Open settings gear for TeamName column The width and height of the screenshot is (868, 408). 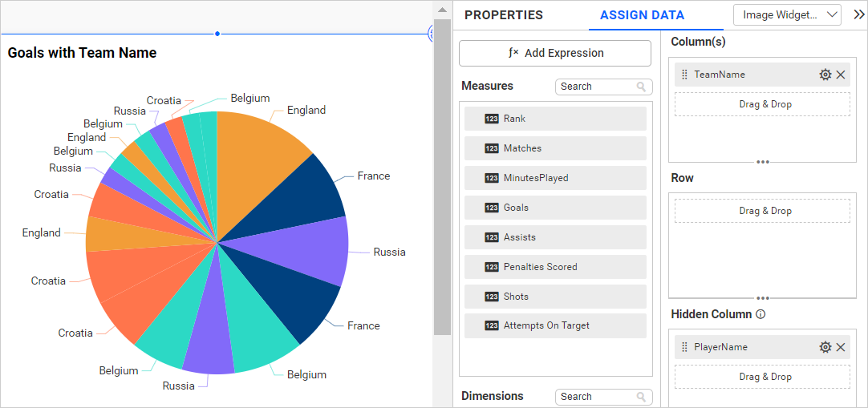[x=825, y=75]
